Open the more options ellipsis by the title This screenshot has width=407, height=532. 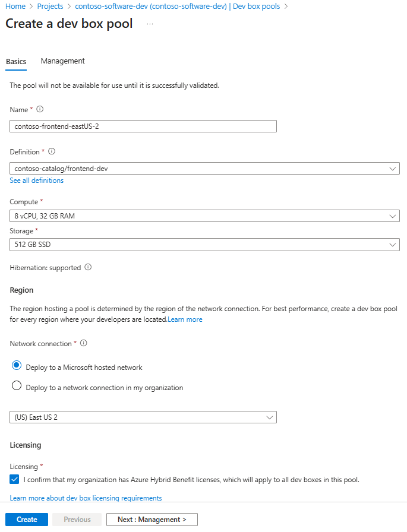[x=150, y=24]
